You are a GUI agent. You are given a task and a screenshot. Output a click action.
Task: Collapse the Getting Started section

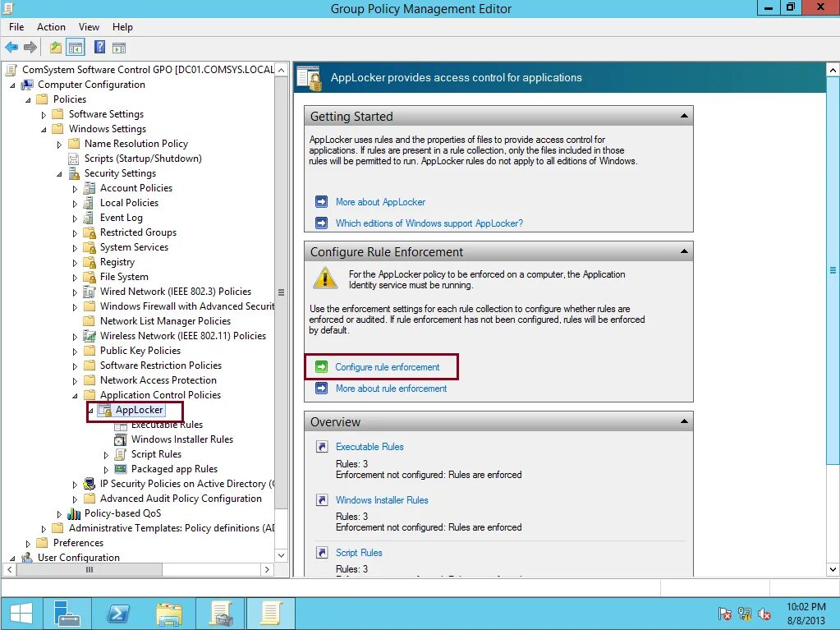(684, 116)
